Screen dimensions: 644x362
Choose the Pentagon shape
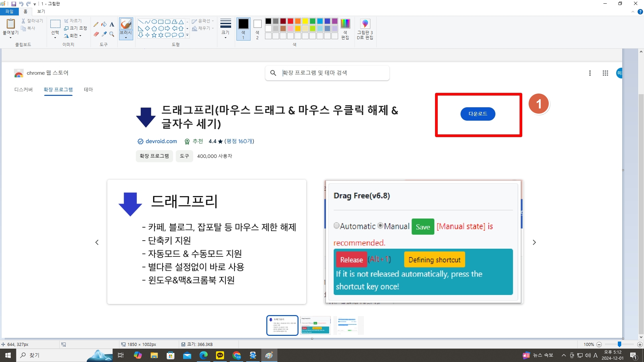point(154,28)
